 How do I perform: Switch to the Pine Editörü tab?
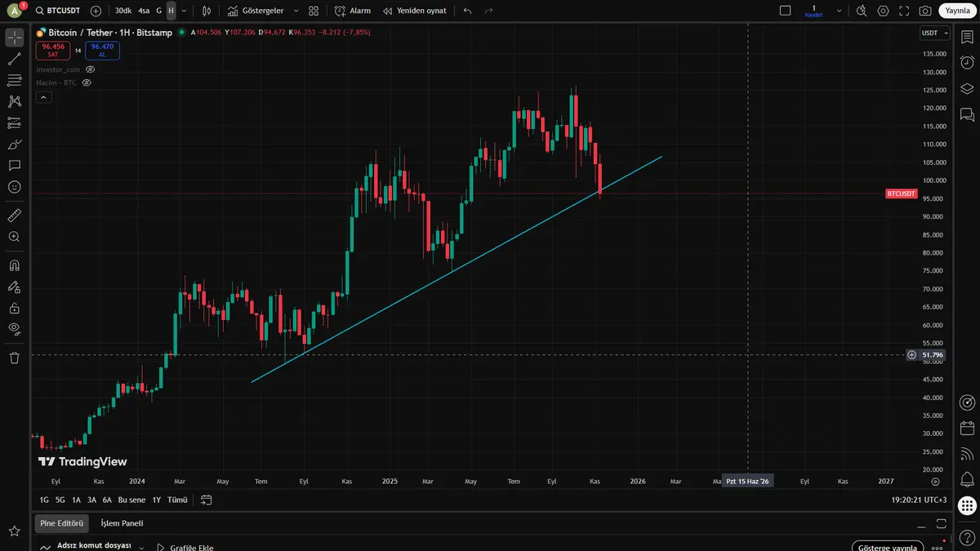click(x=61, y=523)
